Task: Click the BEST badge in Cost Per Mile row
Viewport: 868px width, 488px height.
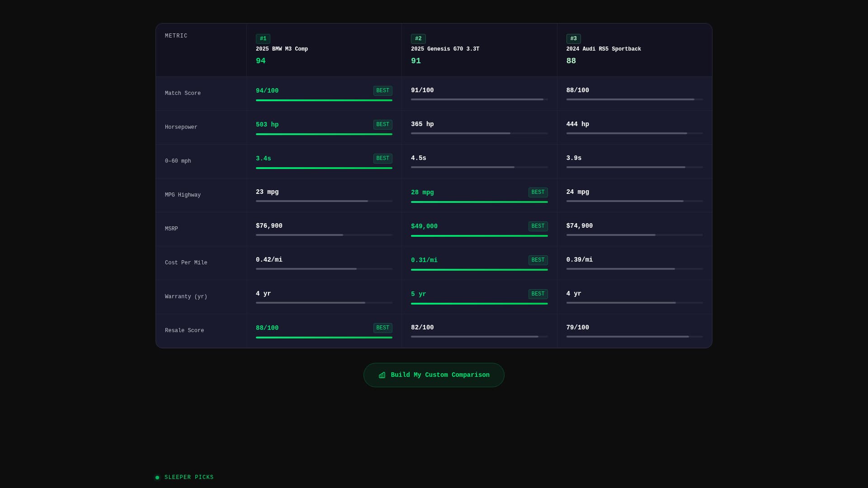Action: point(538,260)
